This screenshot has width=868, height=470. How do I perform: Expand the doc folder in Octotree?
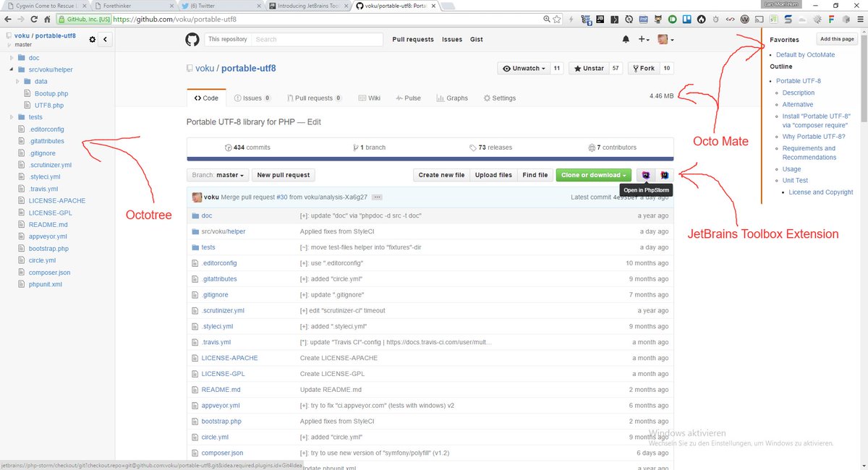click(x=12, y=57)
